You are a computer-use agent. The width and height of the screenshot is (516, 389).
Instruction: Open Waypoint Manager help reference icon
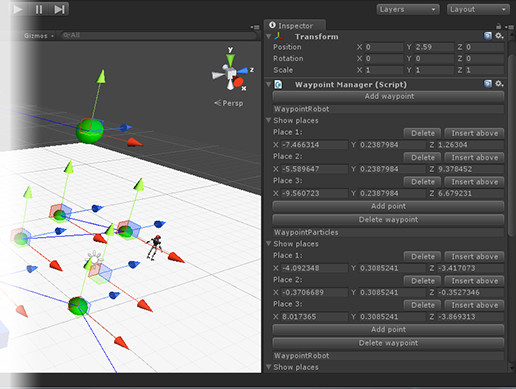(x=488, y=84)
